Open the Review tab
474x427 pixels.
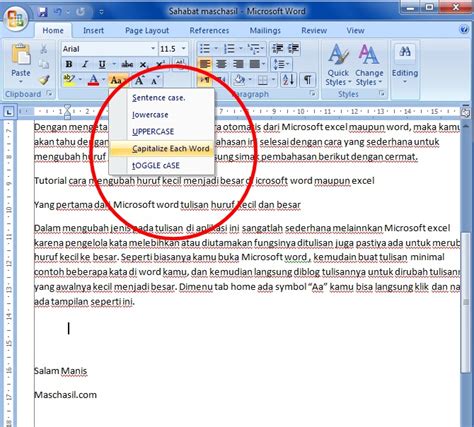click(314, 31)
